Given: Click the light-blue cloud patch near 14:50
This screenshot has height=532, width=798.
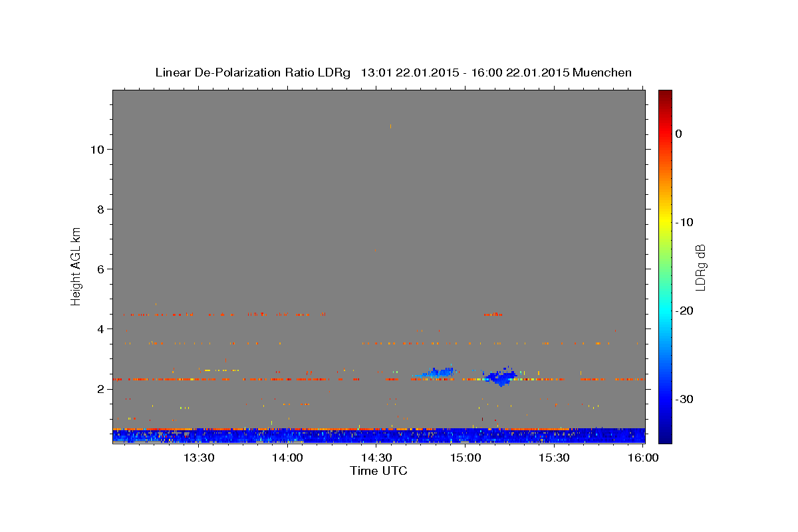Looking at the screenshot, I should point(436,372).
